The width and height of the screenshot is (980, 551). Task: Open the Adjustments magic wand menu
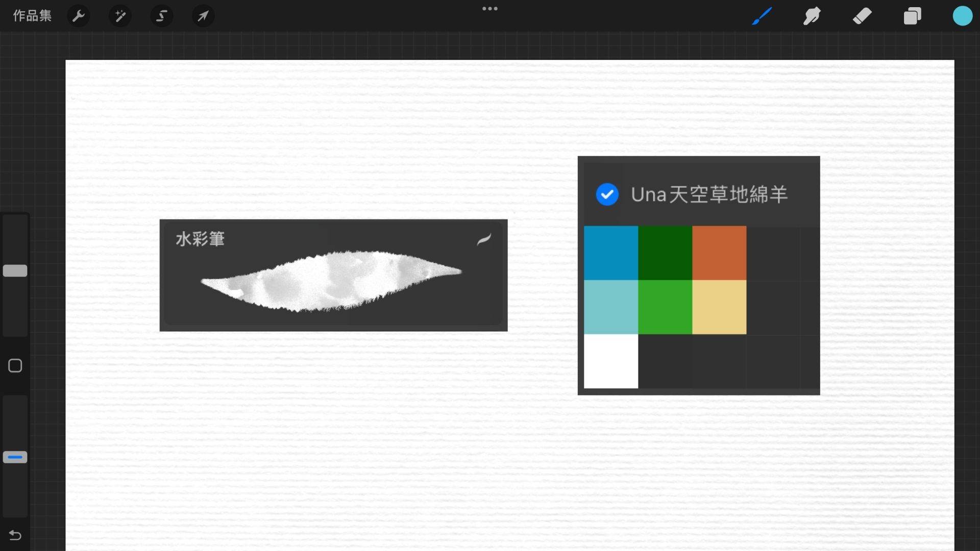[x=120, y=16]
